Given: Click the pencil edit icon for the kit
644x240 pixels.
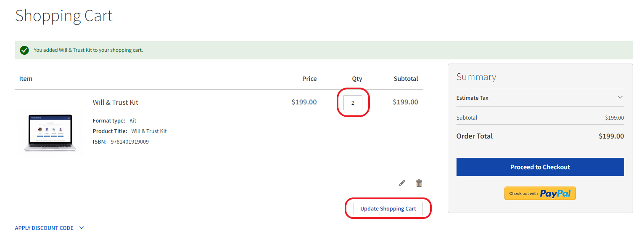Looking at the screenshot, I should (402, 183).
